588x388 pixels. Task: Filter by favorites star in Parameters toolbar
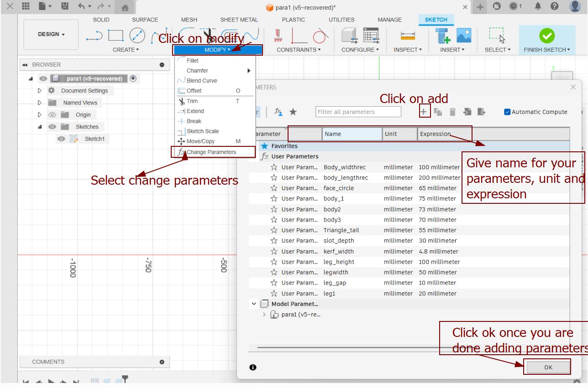(293, 112)
